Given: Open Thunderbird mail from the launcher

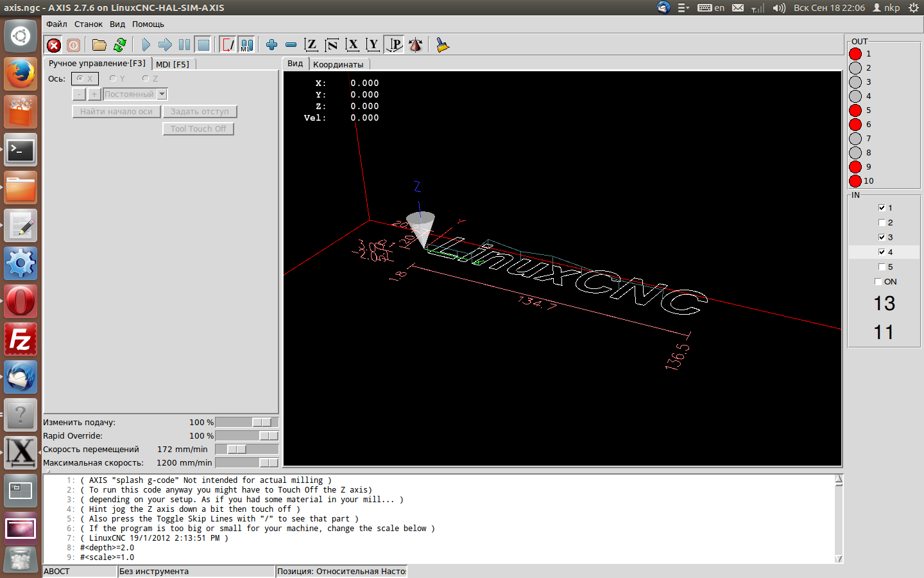Looking at the screenshot, I should coord(21,377).
